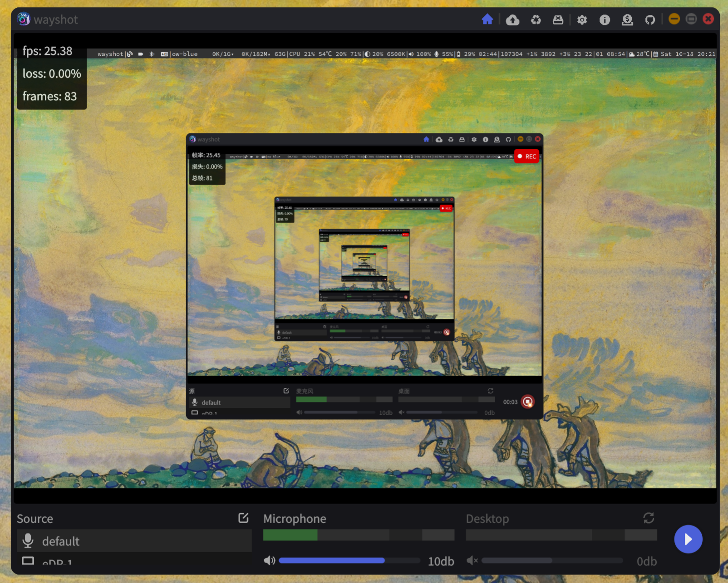Open the GitHub link icon
The height and width of the screenshot is (583, 728).
[650, 20]
